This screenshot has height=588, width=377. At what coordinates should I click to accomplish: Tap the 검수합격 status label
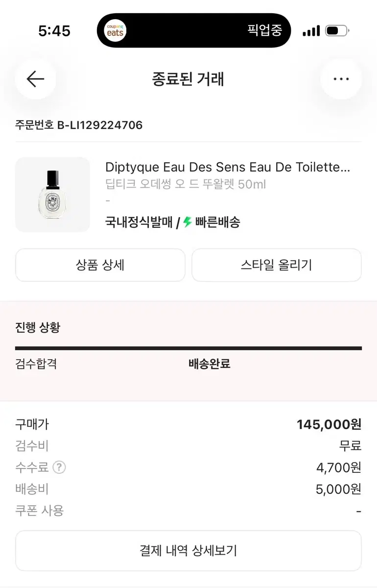[x=36, y=364]
